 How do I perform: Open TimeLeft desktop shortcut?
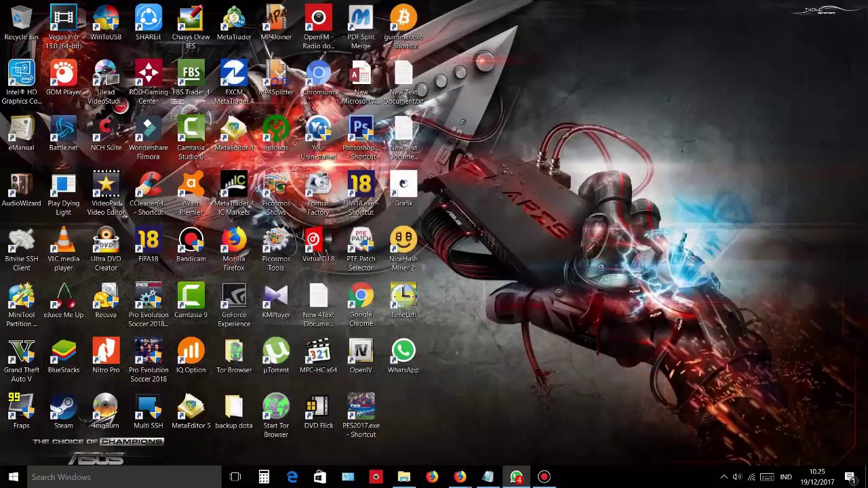pos(403,300)
